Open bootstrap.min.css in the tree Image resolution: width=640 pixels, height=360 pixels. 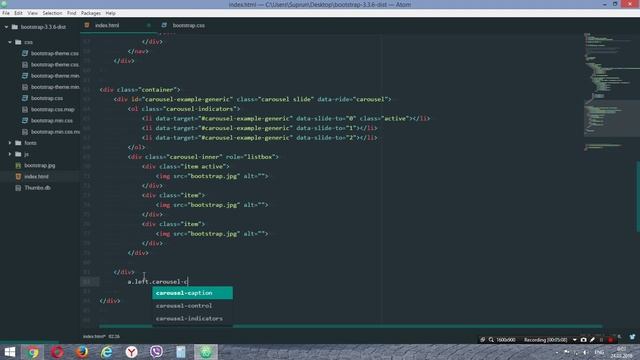pos(51,121)
